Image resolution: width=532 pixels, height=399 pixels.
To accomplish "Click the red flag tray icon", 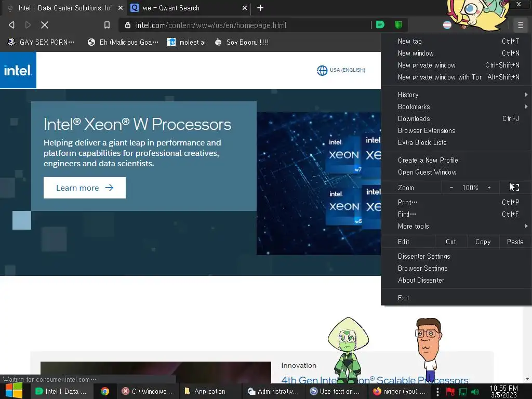I will point(450,392).
